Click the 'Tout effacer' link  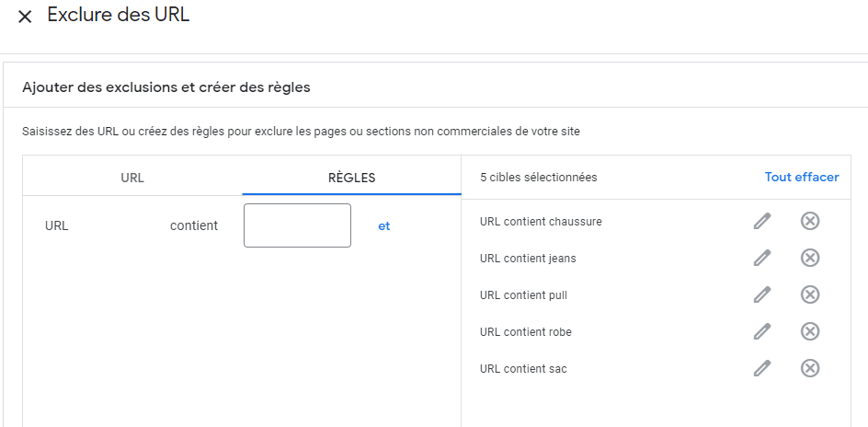[802, 178]
